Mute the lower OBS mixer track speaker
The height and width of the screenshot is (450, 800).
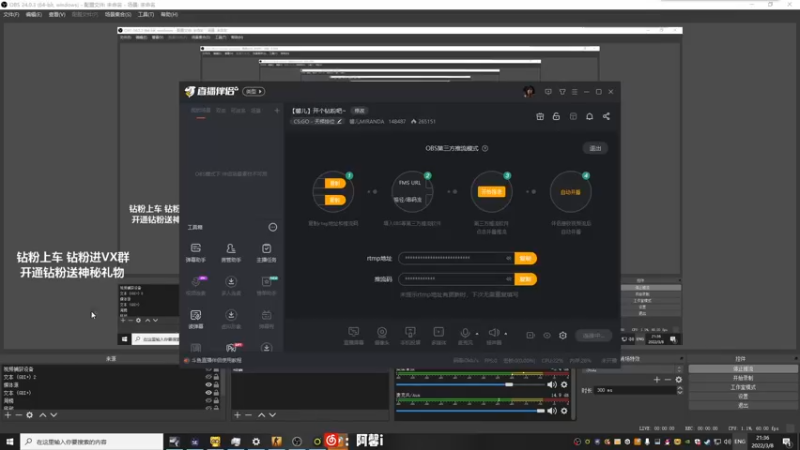pyautogui.click(x=552, y=411)
